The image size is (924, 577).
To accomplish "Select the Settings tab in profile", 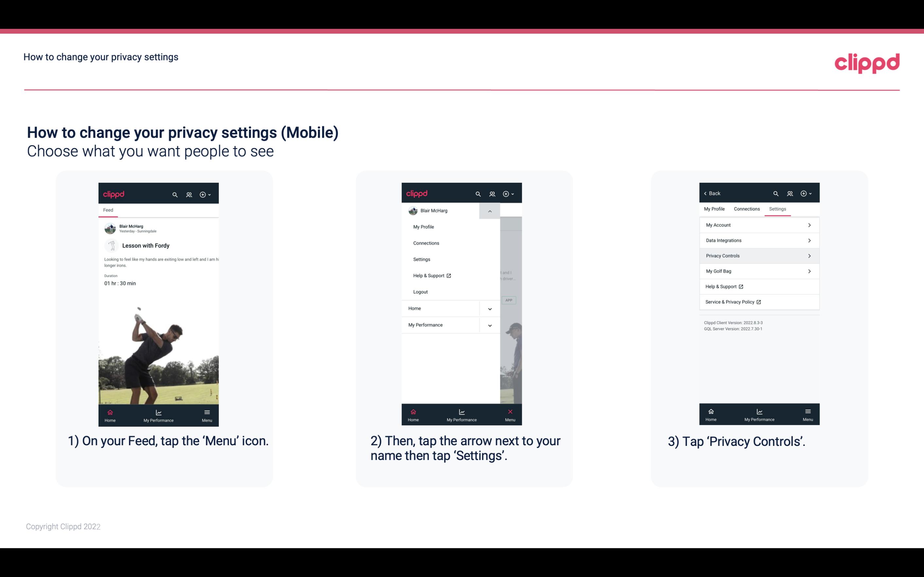I will click(778, 209).
